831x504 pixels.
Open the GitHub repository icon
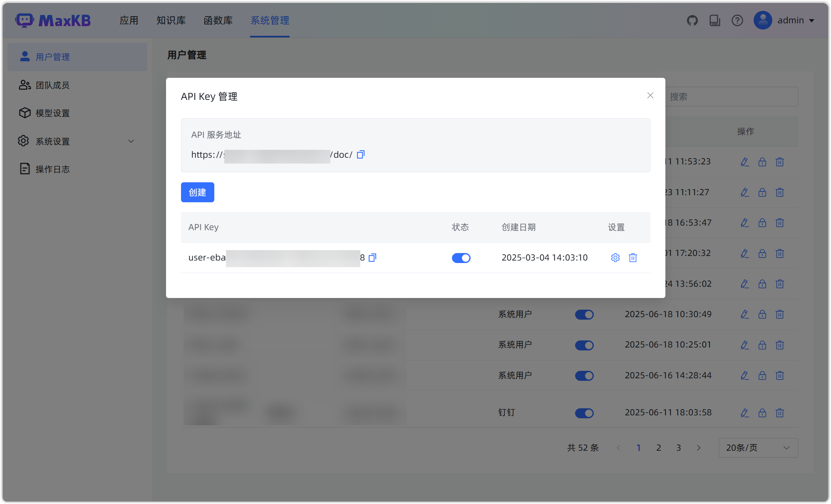tap(692, 20)
